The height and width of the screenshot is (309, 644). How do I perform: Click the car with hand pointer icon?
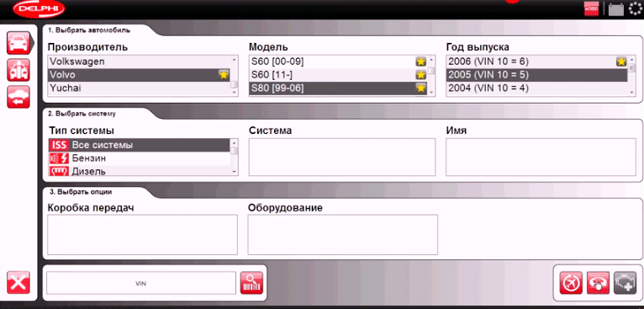coord(598,283)
